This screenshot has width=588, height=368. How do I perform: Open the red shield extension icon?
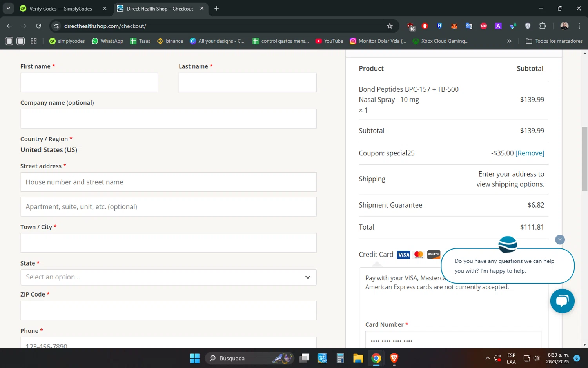coord(425,26)
